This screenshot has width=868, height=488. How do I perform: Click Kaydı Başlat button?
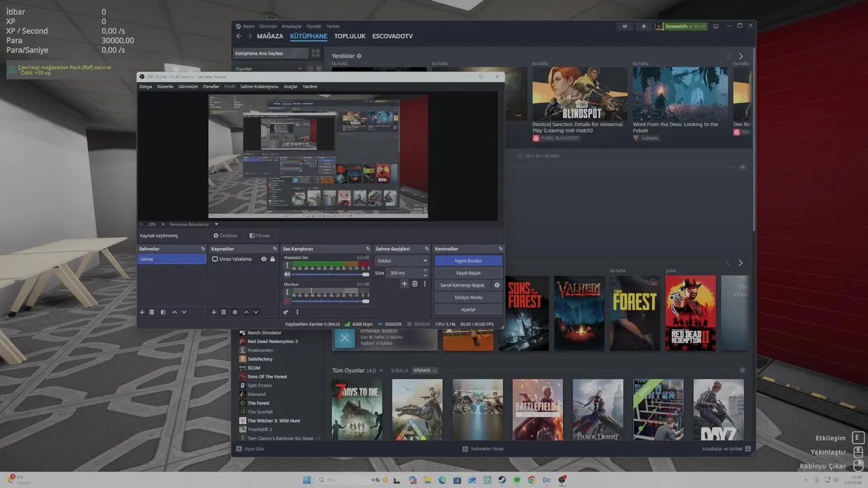pos(469,272)
